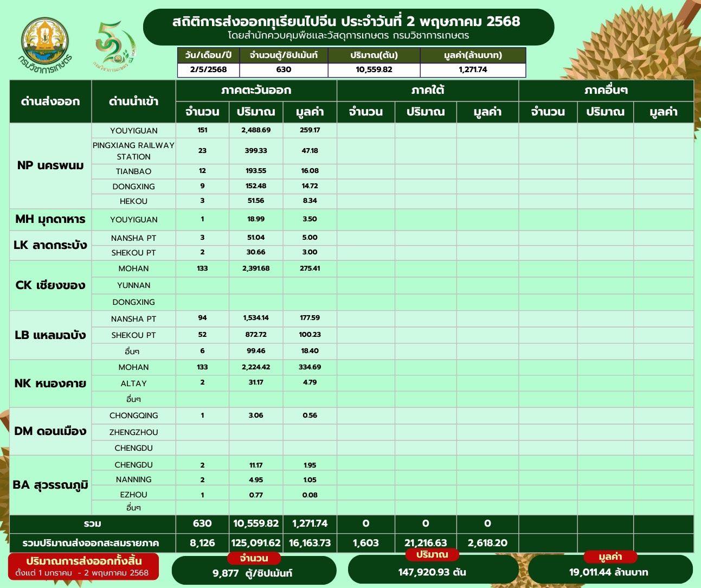Click quantity 152.48 in the NP DONGXING row

tap(256, 186)
